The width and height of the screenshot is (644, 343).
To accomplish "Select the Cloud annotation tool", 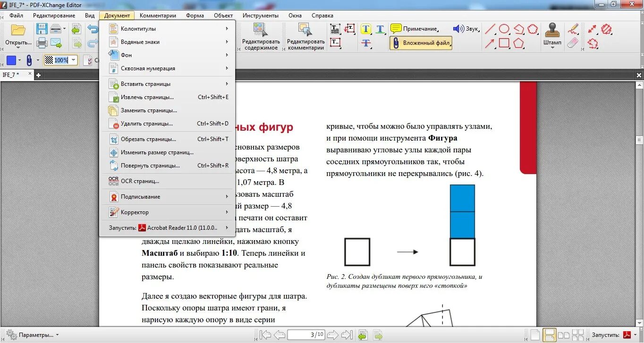I will click(x=533, y=29).
